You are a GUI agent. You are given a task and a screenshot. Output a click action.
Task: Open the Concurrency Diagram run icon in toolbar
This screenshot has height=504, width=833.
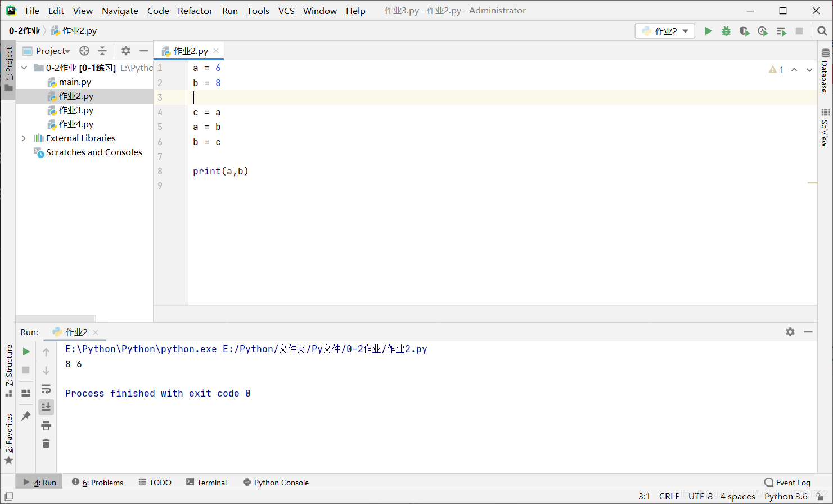click(781, 31)
